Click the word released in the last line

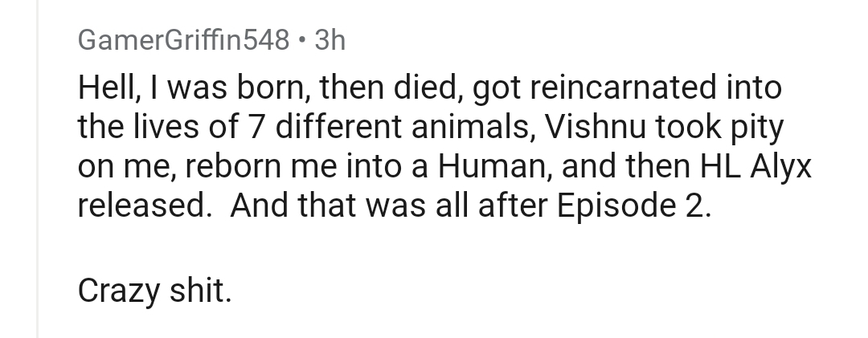[141, 206]
